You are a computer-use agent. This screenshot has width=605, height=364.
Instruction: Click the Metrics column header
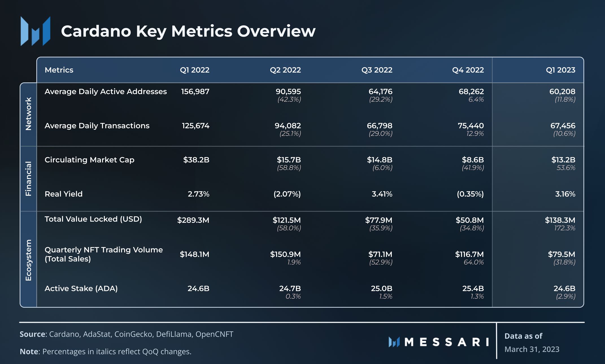pyautogui.click(x=59, y=70)
